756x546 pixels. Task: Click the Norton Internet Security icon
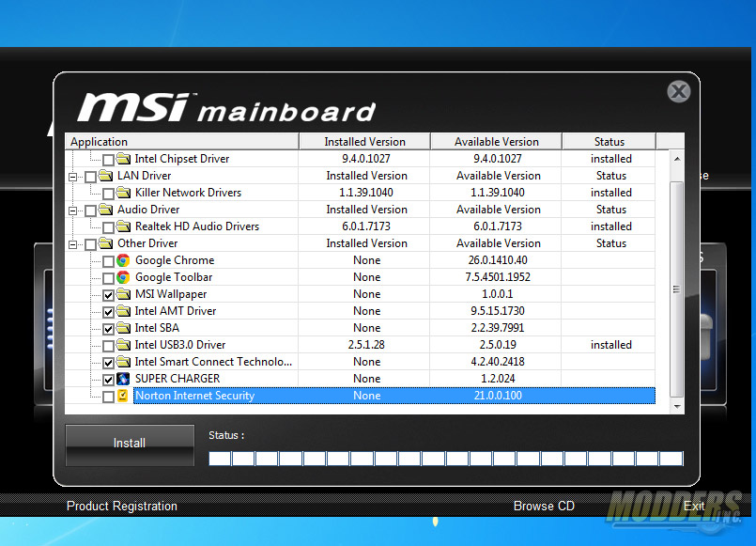(123, 396)
